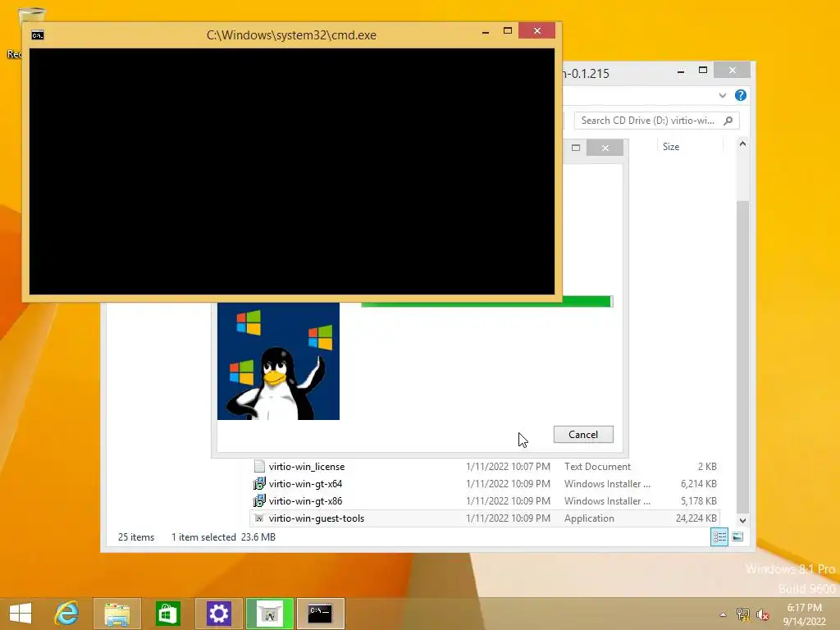Sort by the Size column header
Screen dimensions: 840x630
671,147
